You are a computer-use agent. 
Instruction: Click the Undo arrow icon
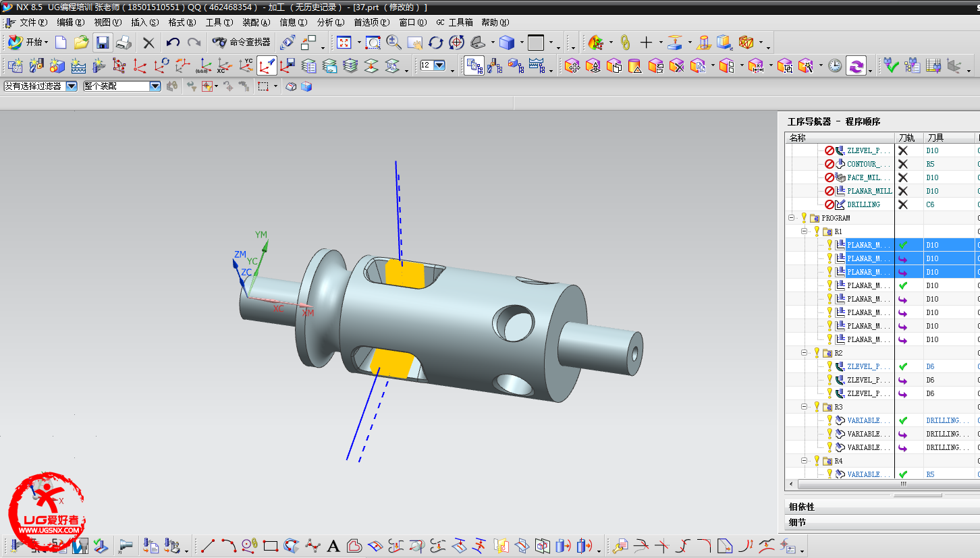tap(173, 43)
